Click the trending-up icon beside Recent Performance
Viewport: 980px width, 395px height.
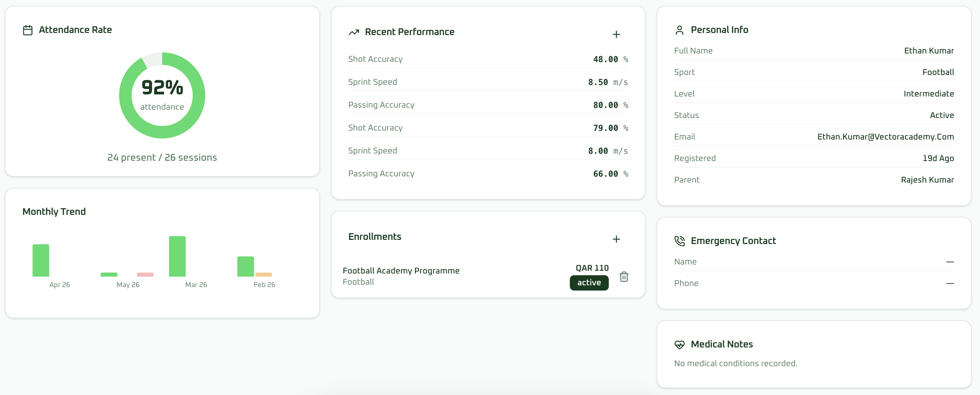click(x=354, y=32)
